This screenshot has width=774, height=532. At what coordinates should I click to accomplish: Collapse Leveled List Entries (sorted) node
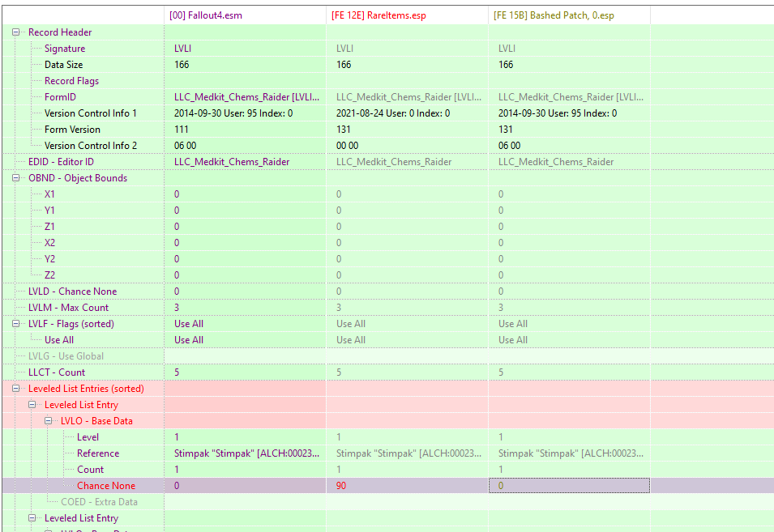(15, 389)
